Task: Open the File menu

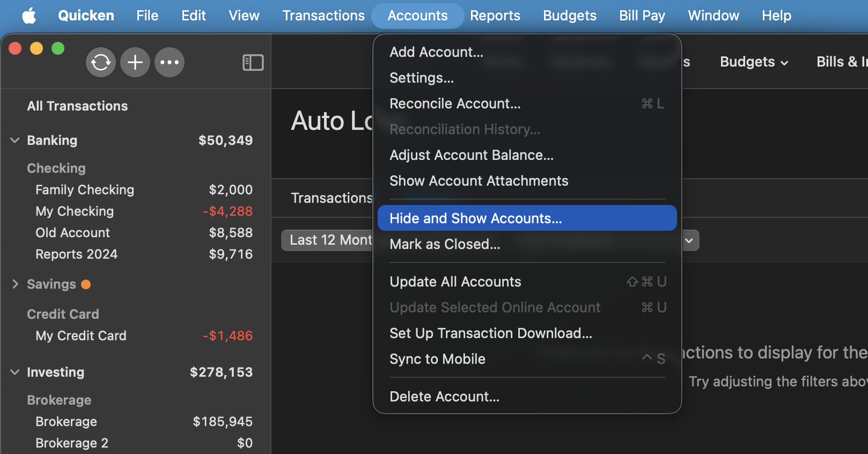Action: point(148,16)
